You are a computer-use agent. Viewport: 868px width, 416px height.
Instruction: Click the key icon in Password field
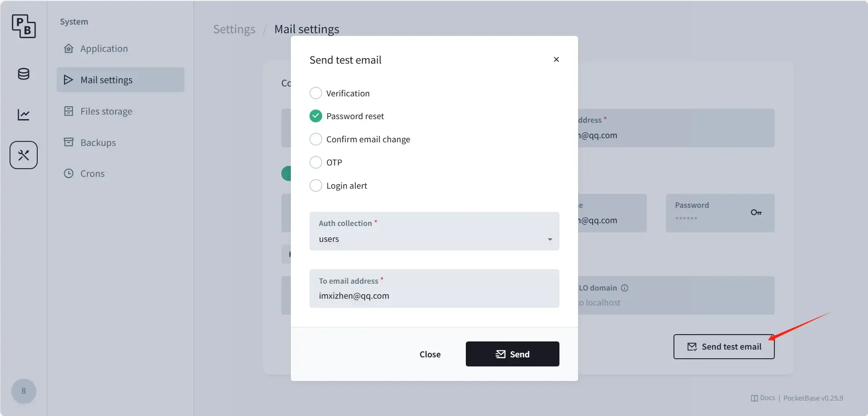click(756, 212)
